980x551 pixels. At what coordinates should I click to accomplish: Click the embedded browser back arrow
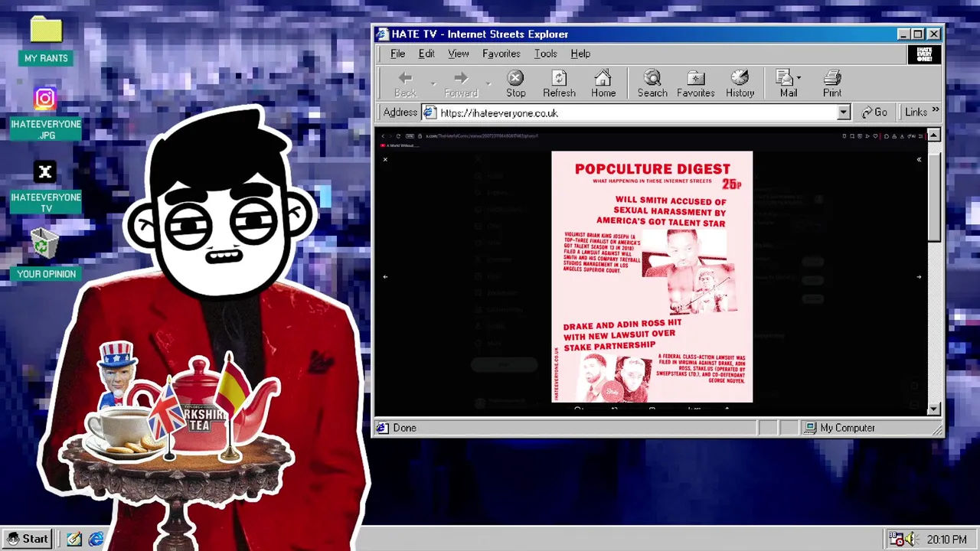[x=384, y=136]
